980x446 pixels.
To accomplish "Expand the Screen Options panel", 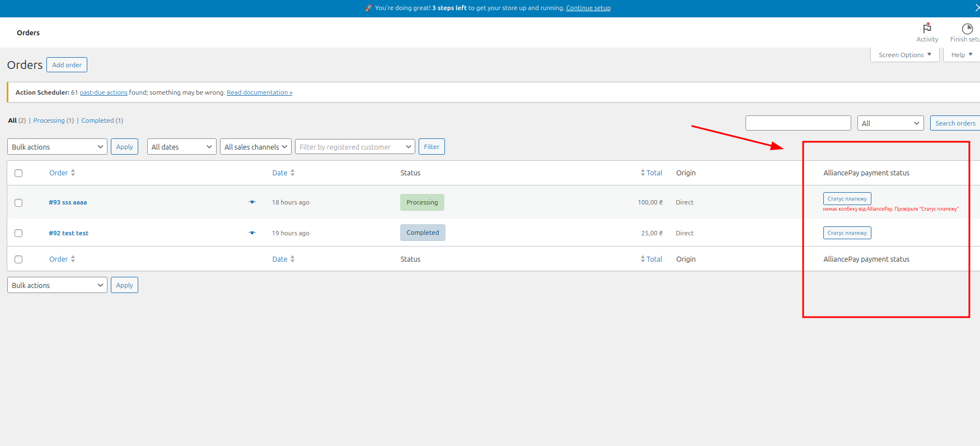I will coord(904,55).
